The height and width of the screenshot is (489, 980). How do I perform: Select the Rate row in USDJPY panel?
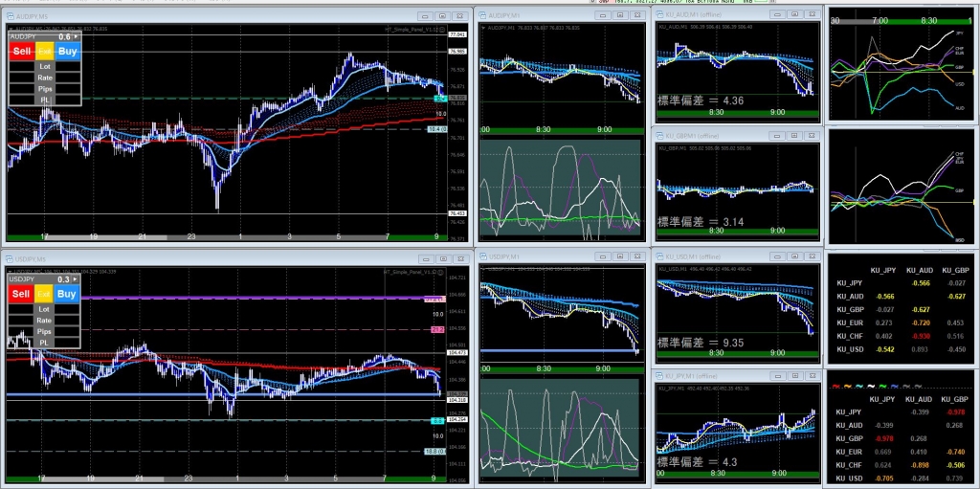pyautogui.click(x=45, y=320)
